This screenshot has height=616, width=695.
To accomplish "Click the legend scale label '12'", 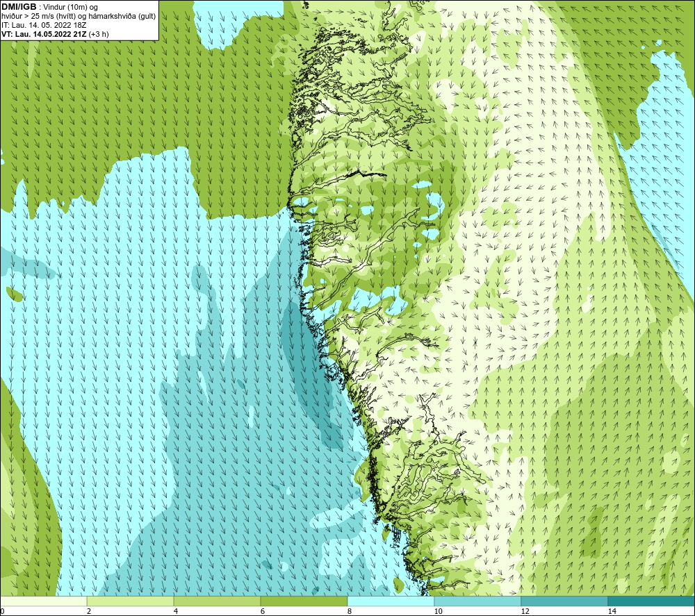I will coord(525,612).
